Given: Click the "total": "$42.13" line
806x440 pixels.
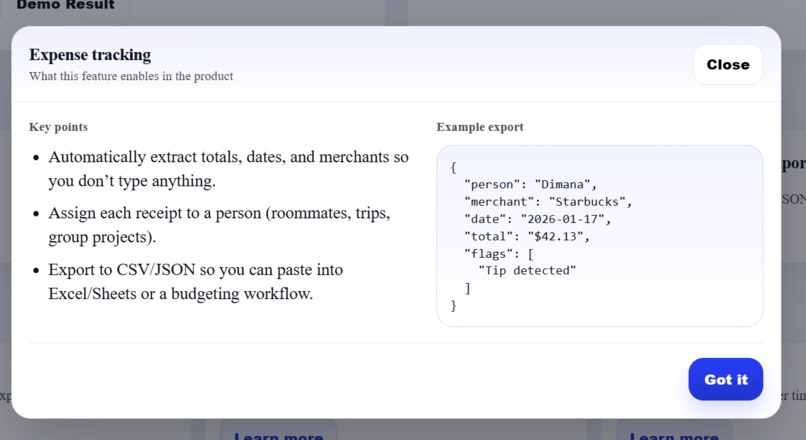Looking at the screenshot, I should click(x=526, y=236).
